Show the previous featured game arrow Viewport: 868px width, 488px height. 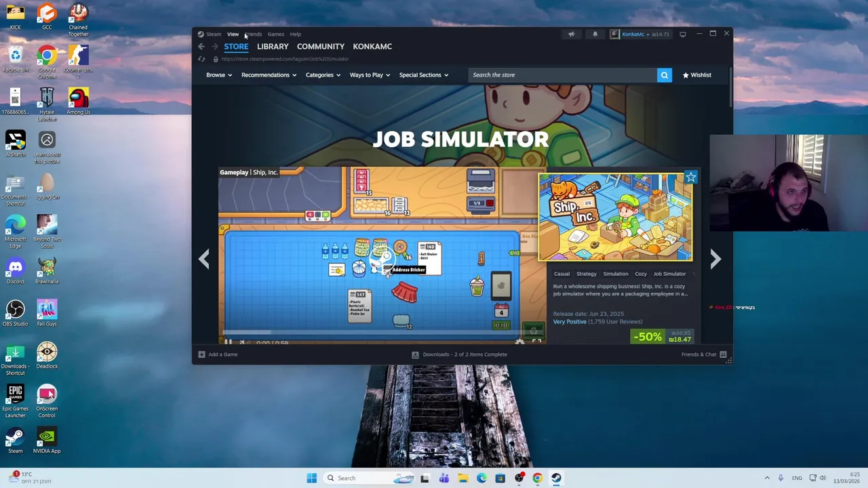204,259
